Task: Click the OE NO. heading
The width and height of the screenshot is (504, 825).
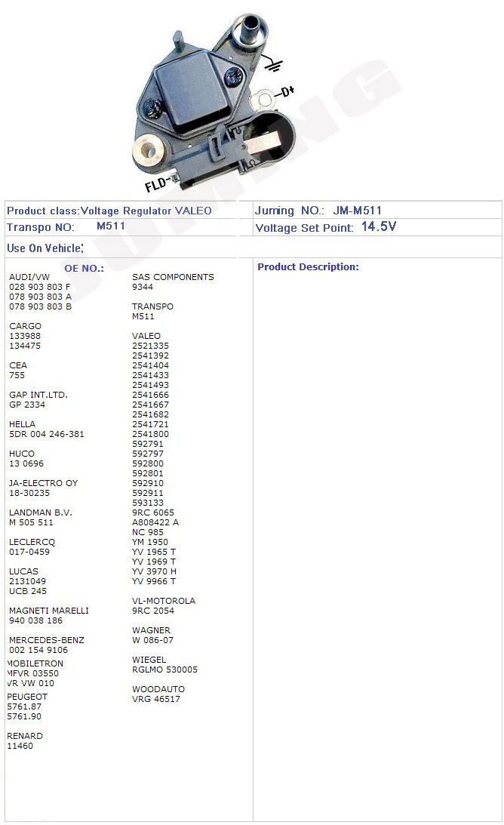Action: point(85,269)
